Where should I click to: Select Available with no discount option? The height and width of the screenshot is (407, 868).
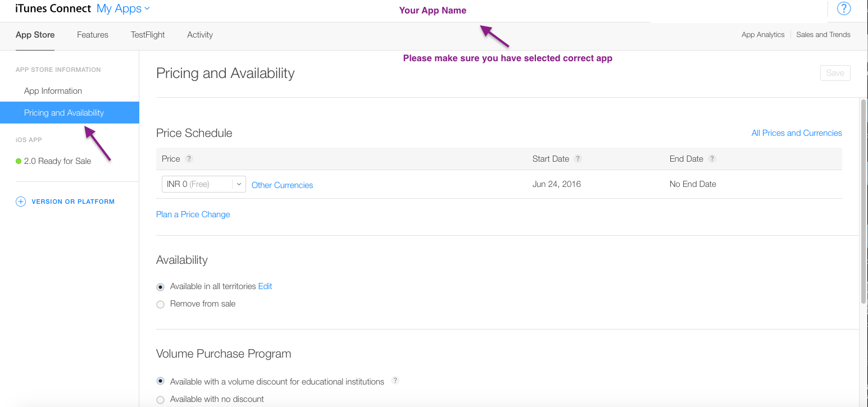(x=160, y=400)
